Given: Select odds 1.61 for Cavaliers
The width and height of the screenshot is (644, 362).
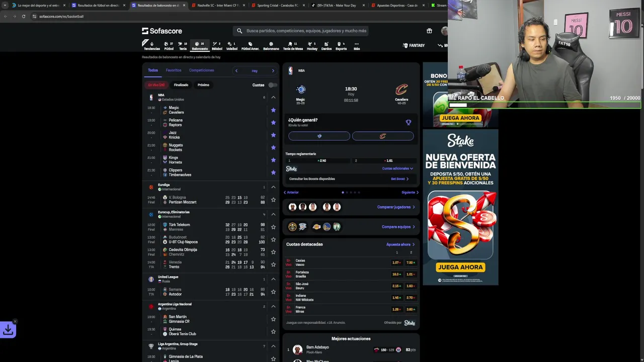Looking at the screenshot, I should pyautogui.click(x=385, y=161).
